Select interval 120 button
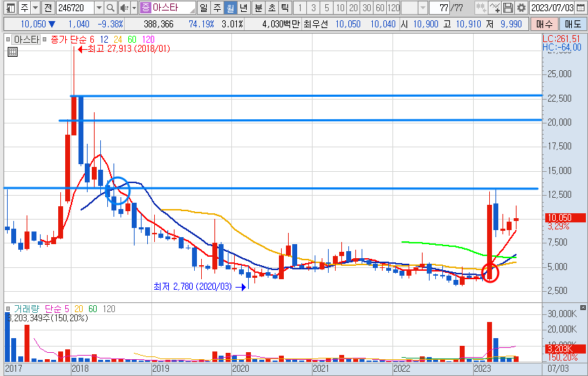This screenshot has height=376, width=588. point(394,8)
